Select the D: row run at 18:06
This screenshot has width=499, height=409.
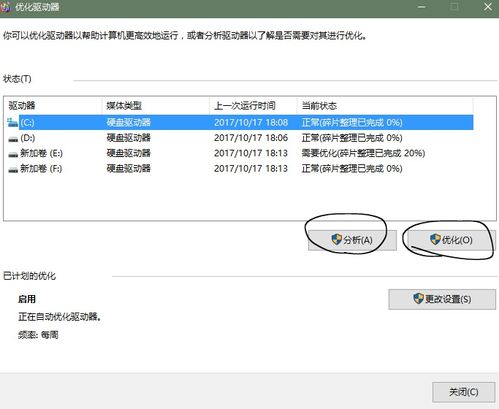239,138
